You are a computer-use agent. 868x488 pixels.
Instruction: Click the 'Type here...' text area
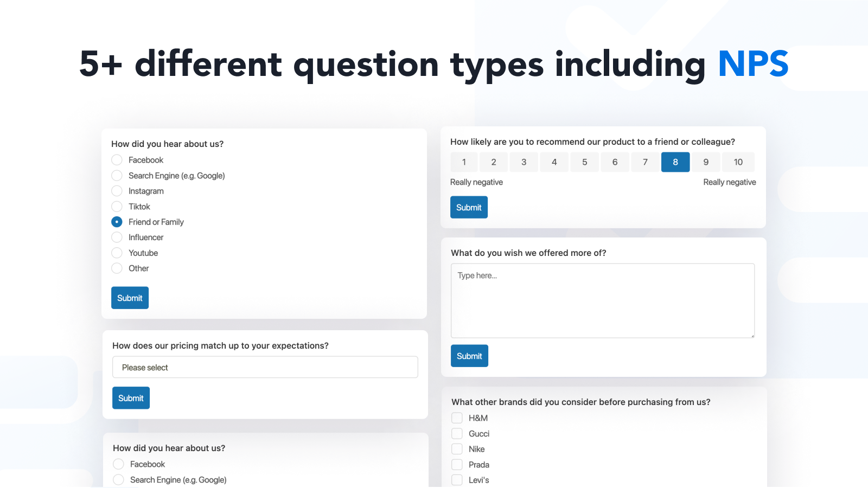(x=602, y=300)
